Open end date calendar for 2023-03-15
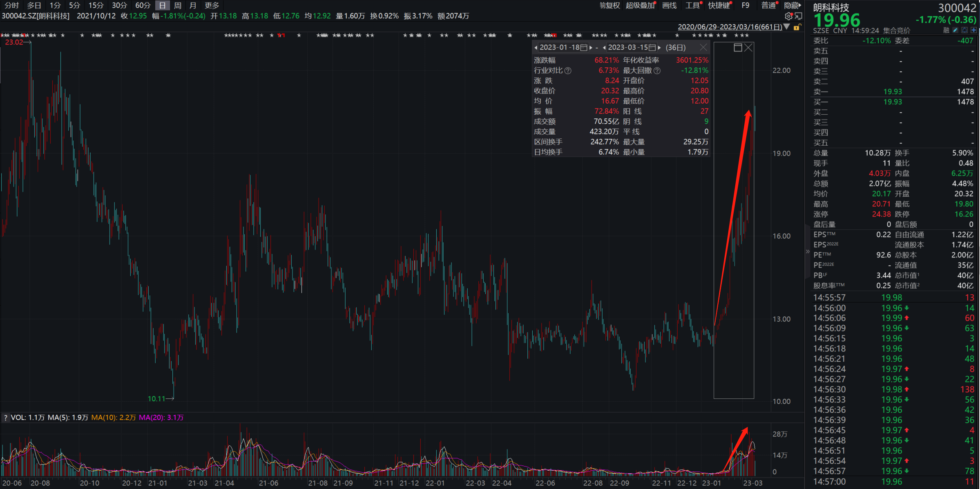This screenshot has width=980, height=489. click(x=652, y=48)
